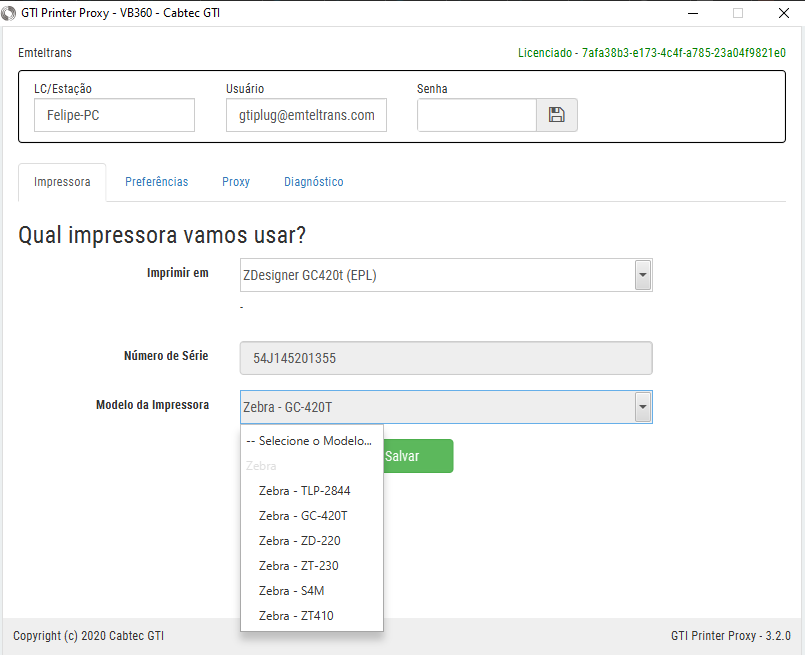
Task: Pick Zebra - GC-420T in dropdown list
Action: (x=312, y=516)
